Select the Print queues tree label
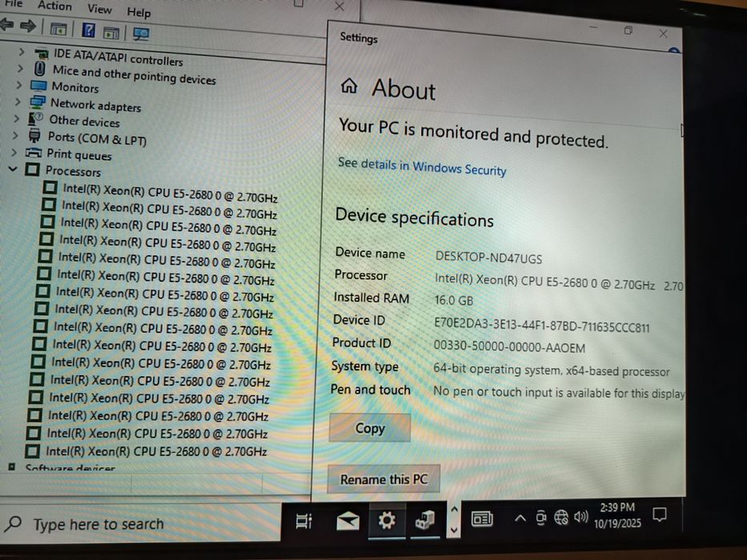Screen dimensions: 747x560 point(78,154)
